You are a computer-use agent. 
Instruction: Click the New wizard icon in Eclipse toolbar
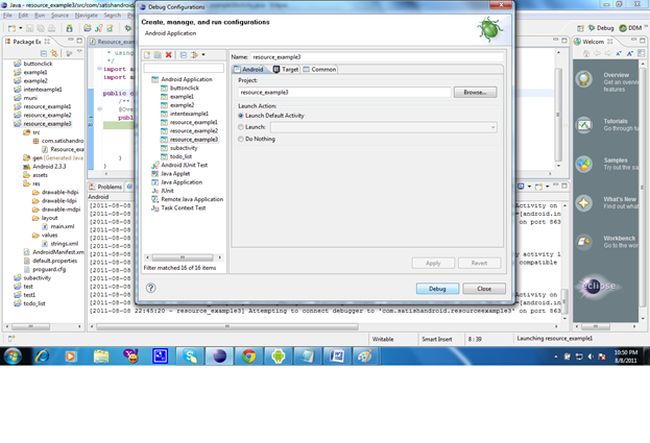point(11,28)
